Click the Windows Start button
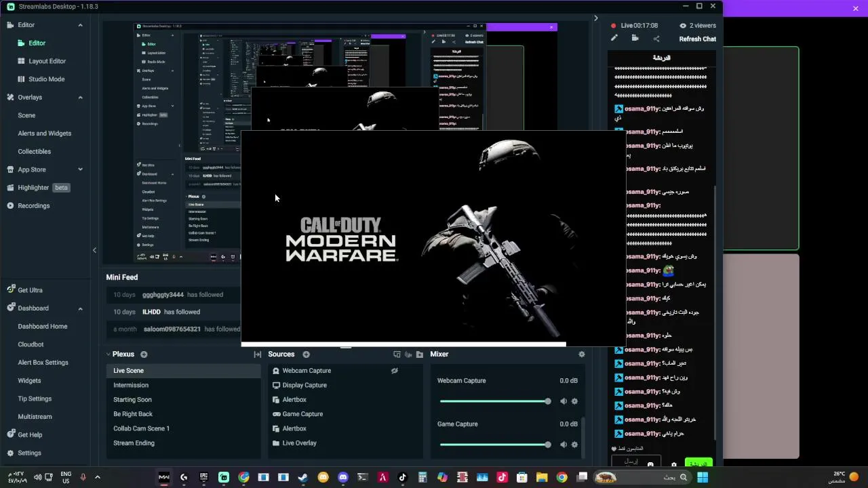The height and width of the screenshot is (488, 868). 703,477
